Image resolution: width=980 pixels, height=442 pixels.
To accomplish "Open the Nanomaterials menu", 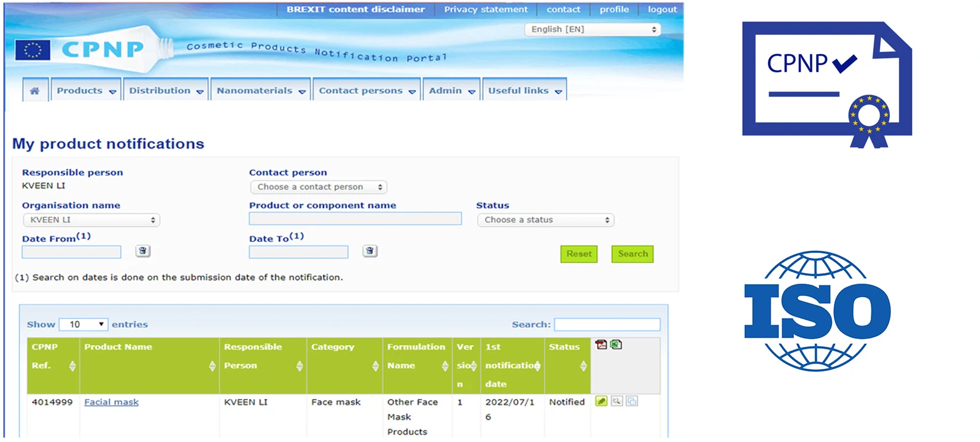I will (x=261, y=90).
